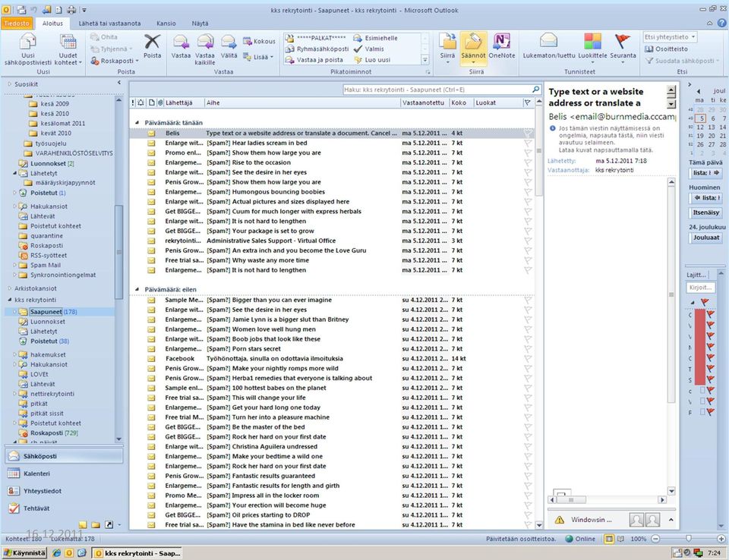Mark done with Valmis quick step
The image size is (729, 560).
(x=369, y=49)
